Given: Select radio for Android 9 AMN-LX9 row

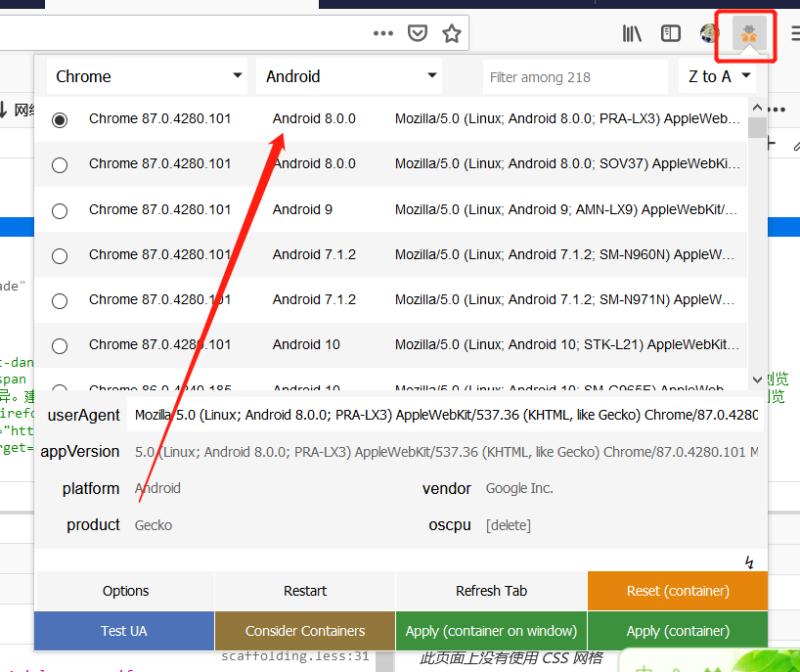Looking at the screenshot, I should point(60,210).
